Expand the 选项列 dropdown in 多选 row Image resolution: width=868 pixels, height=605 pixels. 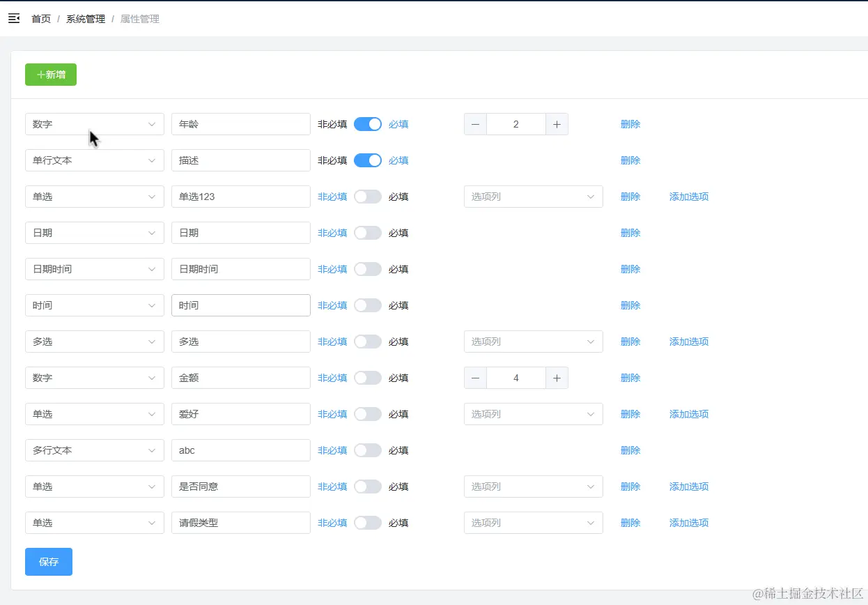click(x=534, y=342)
